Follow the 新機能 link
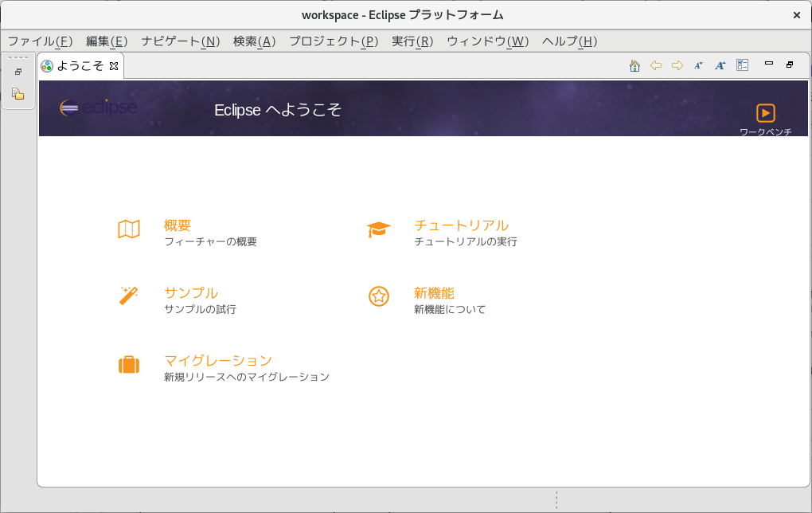Viewport: 812px width, 513px height. click(x=434, y=293)
